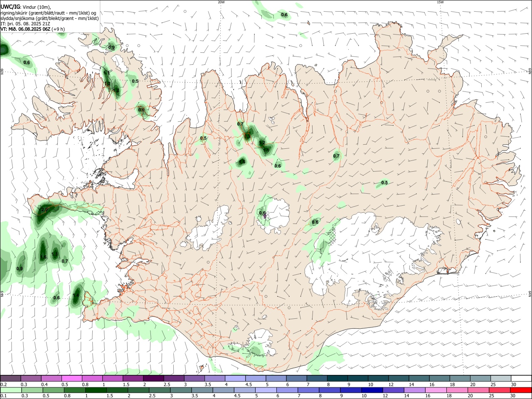Click the white 30 swatch in upper legend
Screen dimensions: 532x399
coord(520,379)
